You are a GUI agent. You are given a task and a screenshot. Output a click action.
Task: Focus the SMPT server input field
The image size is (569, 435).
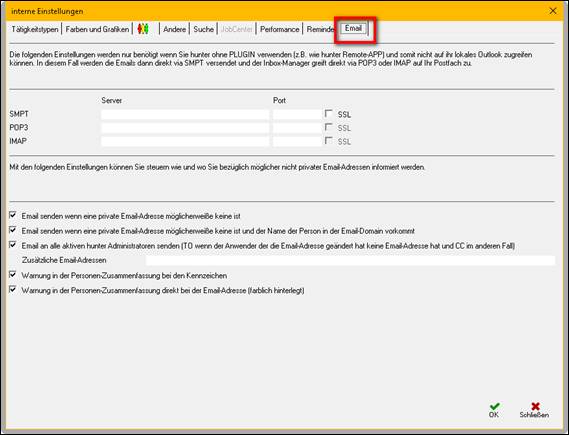click(x=185, y=114)
